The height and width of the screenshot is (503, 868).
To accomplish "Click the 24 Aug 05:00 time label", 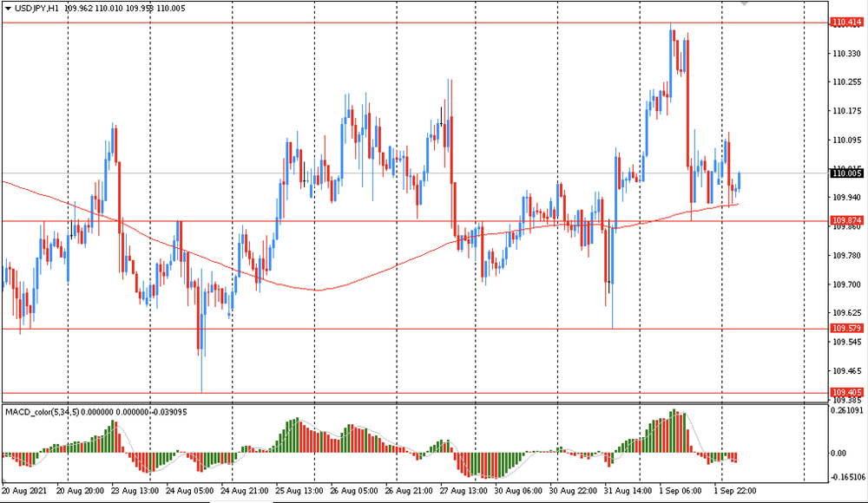I will (190, 491).
